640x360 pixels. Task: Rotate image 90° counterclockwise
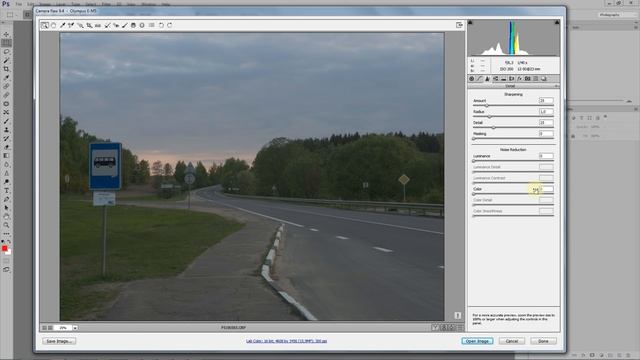(x=161, y=25)
